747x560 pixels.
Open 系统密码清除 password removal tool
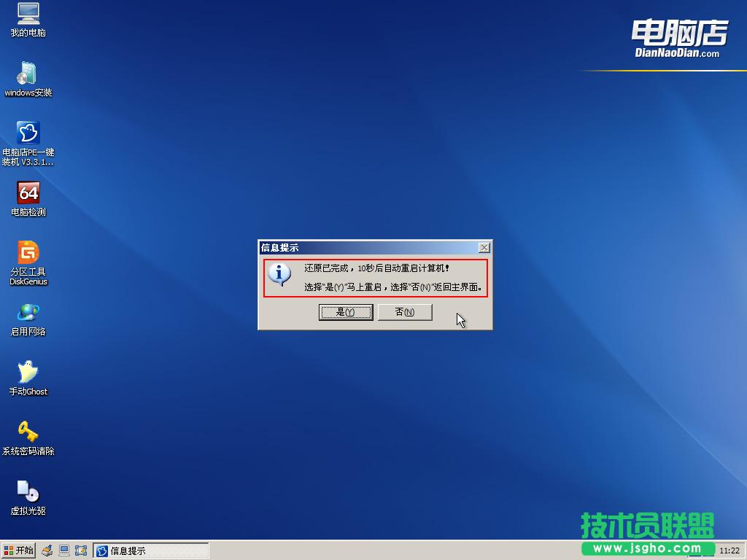[x=28, y=434]
